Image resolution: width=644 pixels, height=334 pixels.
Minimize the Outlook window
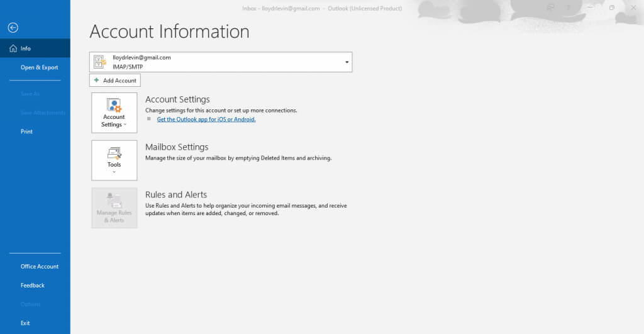(x=590, y=8)
